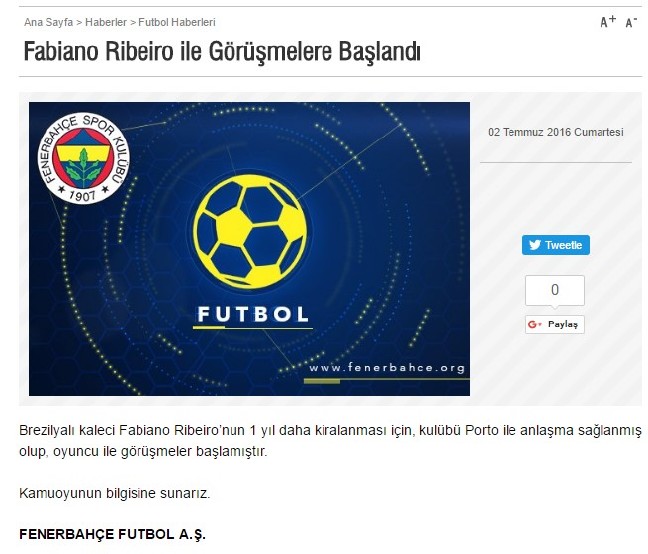The width and height of the screenshot is (648, 554).
Task: Open Futbol Haberleri breadcrumb link
Action: tap(177, 22)
